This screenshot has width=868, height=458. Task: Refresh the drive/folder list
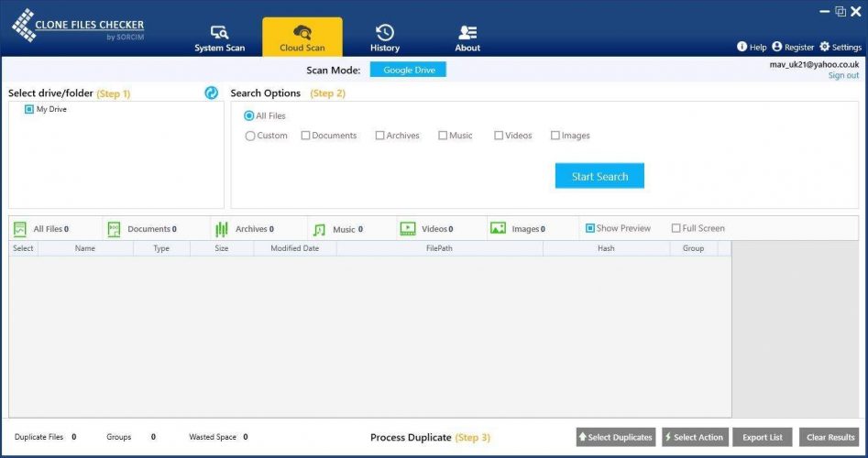pos(211,93)
